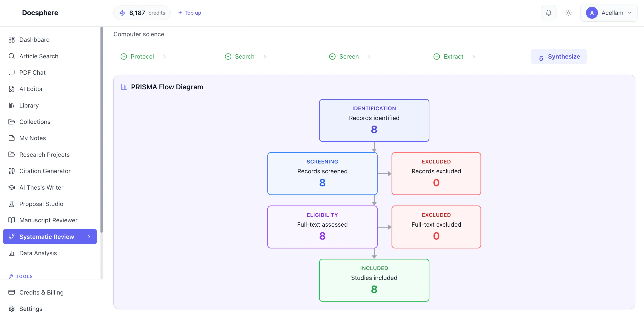Viewport: 644px width, 314px height.
Task: Open notifications with the bell icon
Action: pos(549,13)
